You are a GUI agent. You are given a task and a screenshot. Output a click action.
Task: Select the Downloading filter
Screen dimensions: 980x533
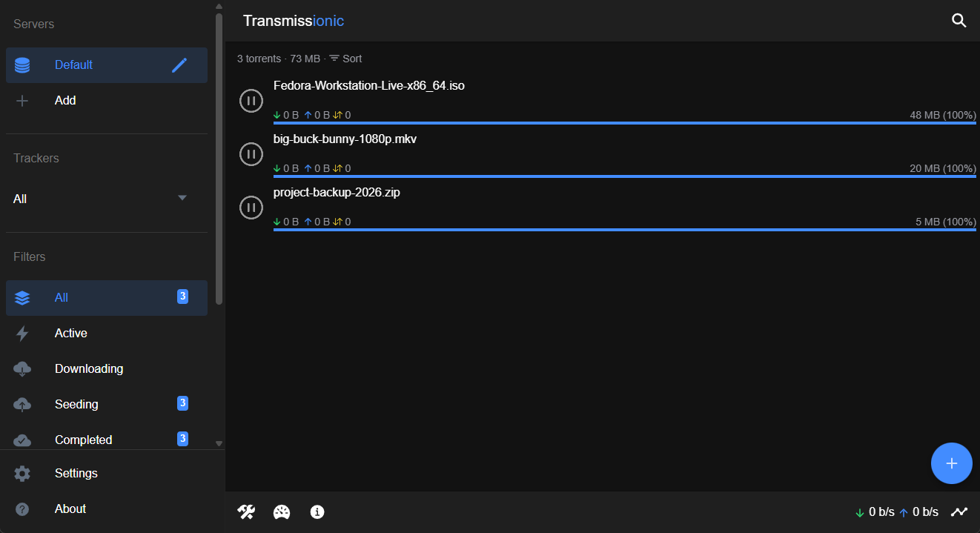pyautogui.click(x=107, y=369)
